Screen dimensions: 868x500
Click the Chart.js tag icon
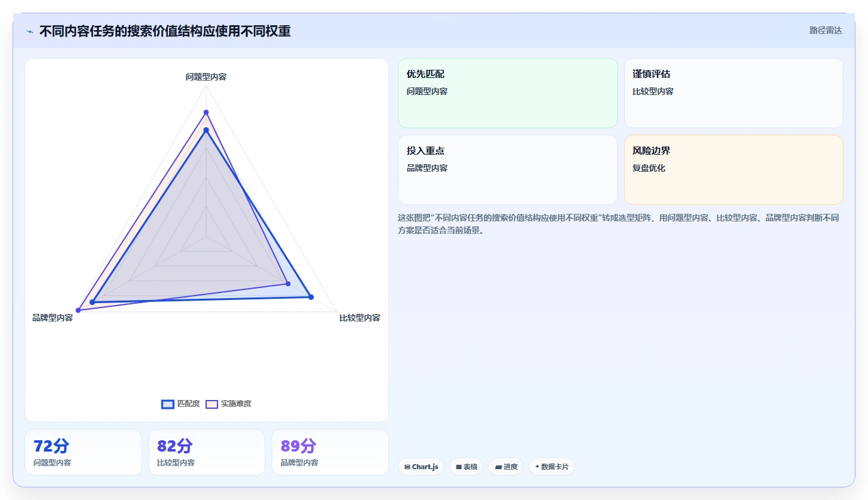(407, 467)
